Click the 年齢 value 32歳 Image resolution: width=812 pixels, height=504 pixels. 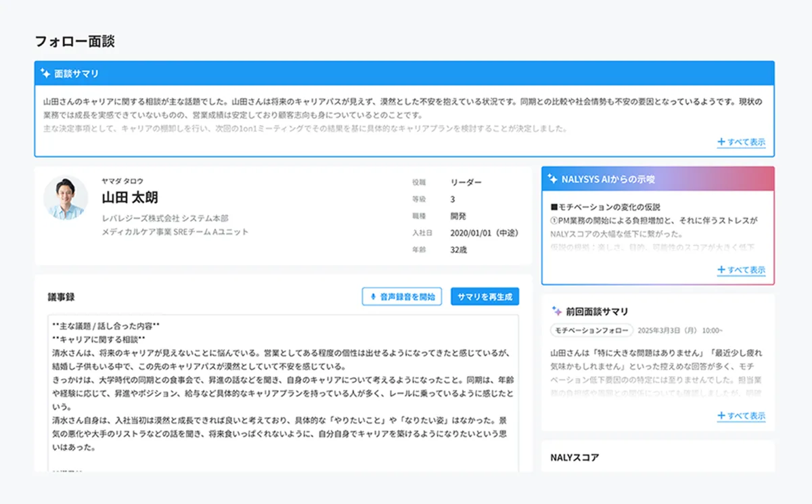coord(459,250)
